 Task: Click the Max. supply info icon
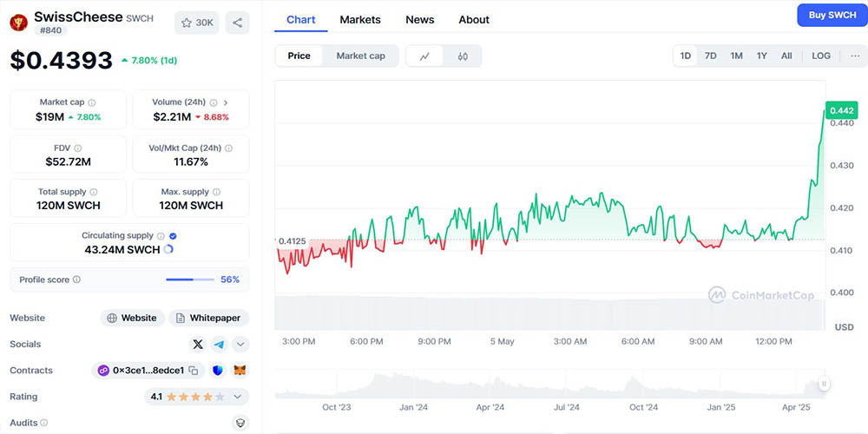(x=216, y=192)
